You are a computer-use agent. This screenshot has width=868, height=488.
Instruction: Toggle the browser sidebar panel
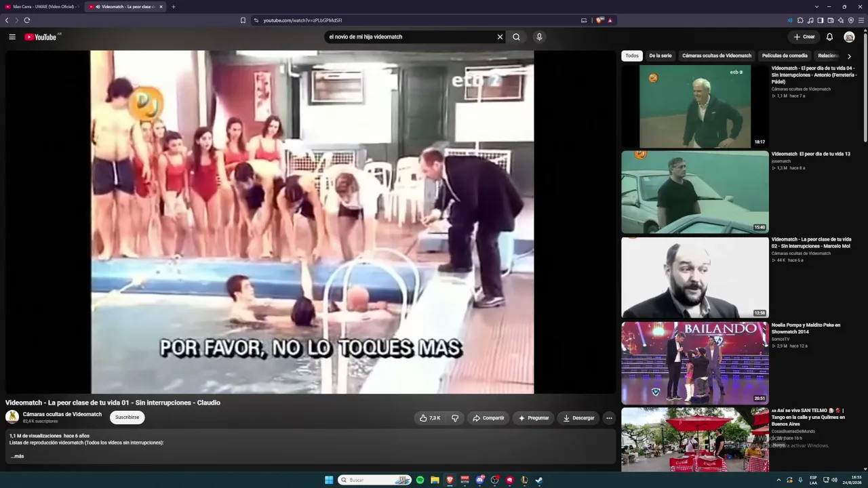[x=821, y=20]
